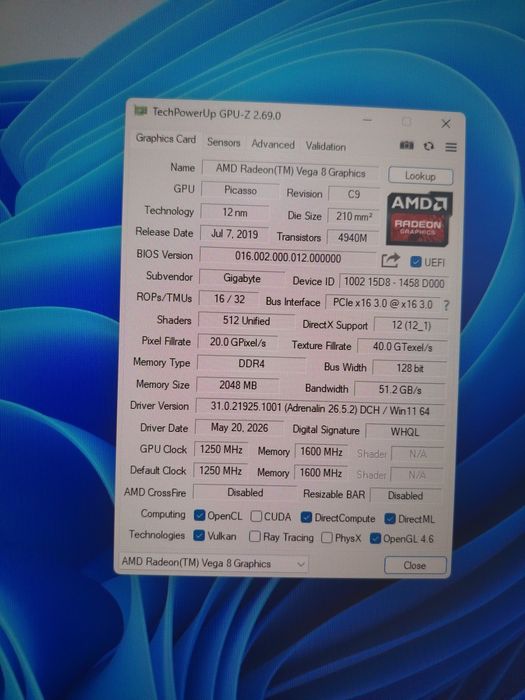The width and height of the screenshot is (525, 700).
Task: Click the TechPowerUp GPU-Z 2.69.0 title text
Action: [x=217, y=113]
